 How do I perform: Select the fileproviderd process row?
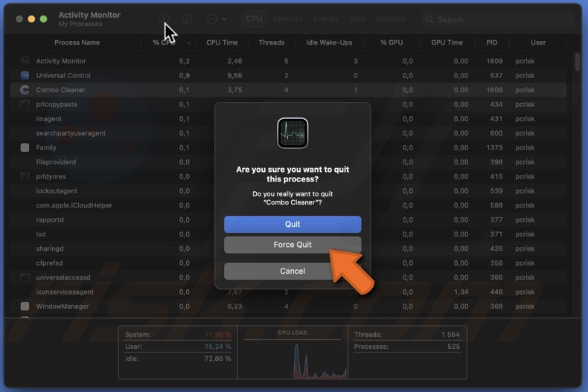tap(288, 162)
